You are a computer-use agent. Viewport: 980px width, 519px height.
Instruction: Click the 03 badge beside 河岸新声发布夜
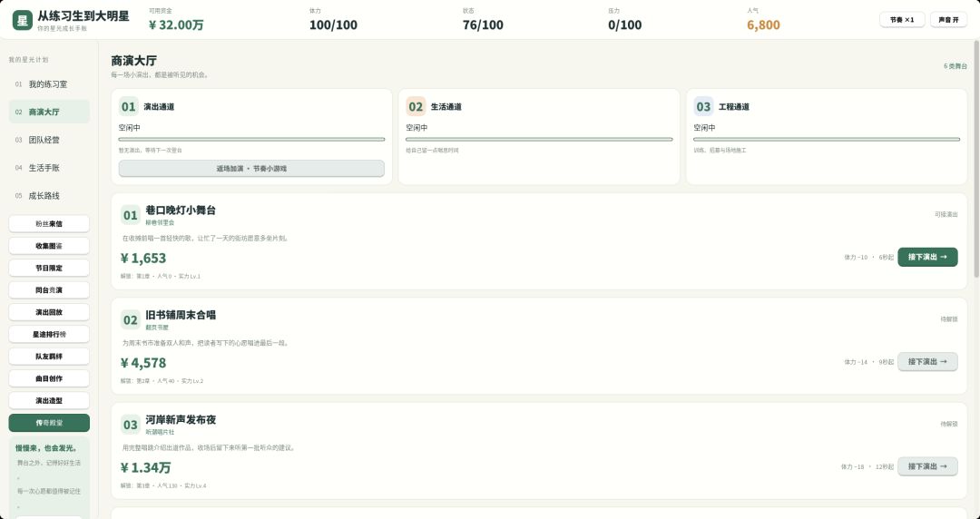[x=130, y=425]
